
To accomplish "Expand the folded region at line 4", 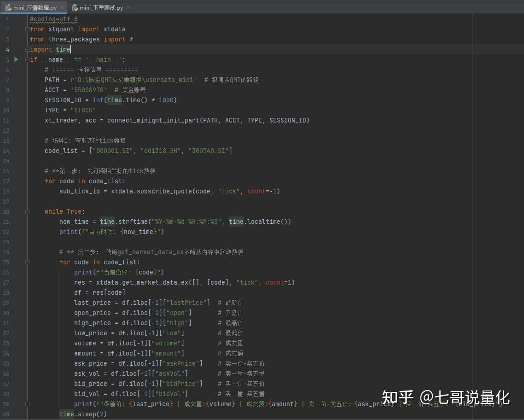I will click(x=28, y=49).
